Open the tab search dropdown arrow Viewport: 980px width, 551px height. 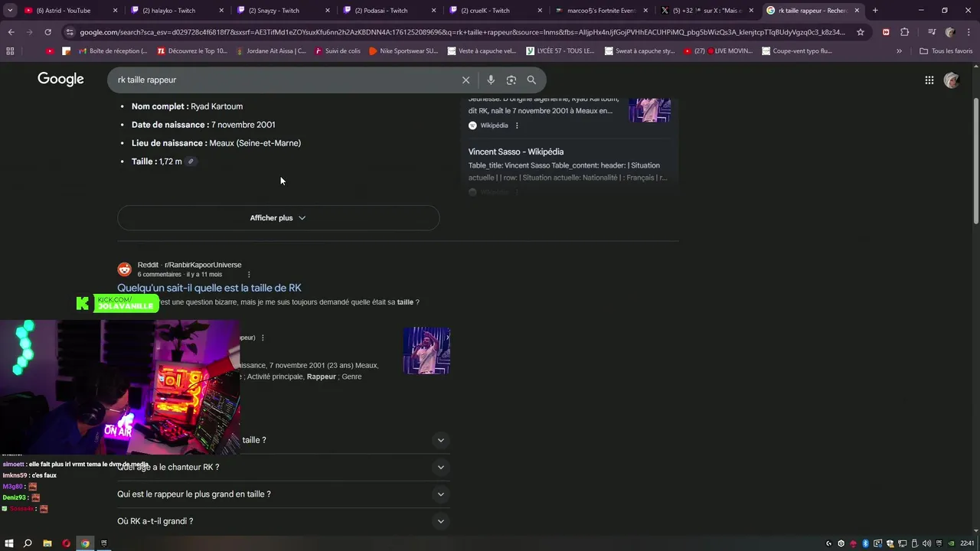[10, 11]
